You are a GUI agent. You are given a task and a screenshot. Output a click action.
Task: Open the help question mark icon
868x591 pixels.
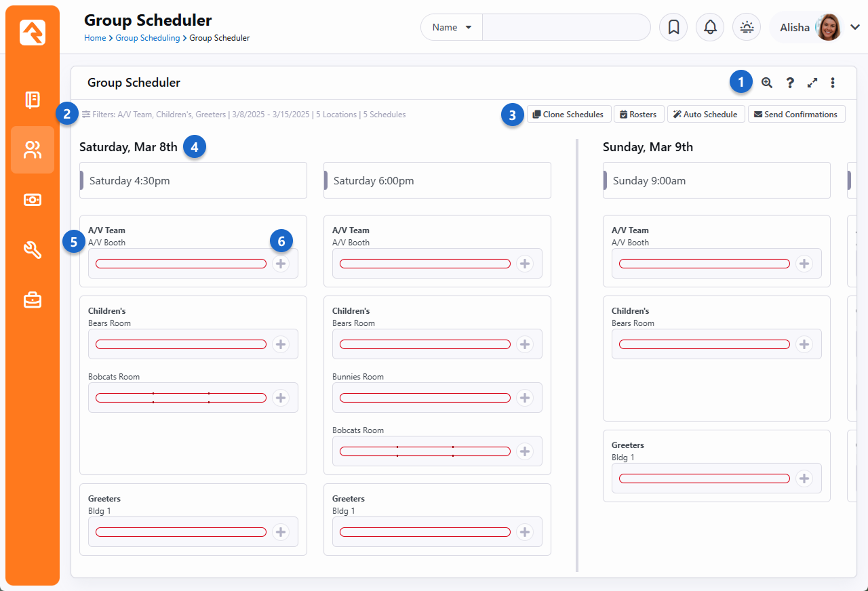click(790, 83)
